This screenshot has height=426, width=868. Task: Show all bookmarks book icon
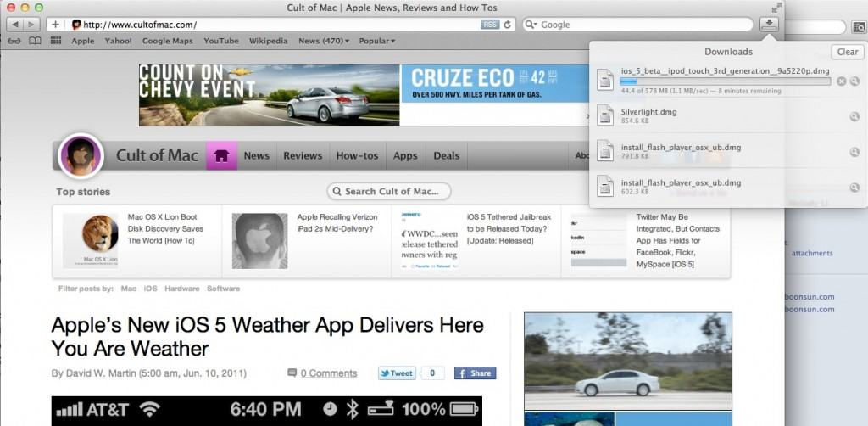[35, 41]
